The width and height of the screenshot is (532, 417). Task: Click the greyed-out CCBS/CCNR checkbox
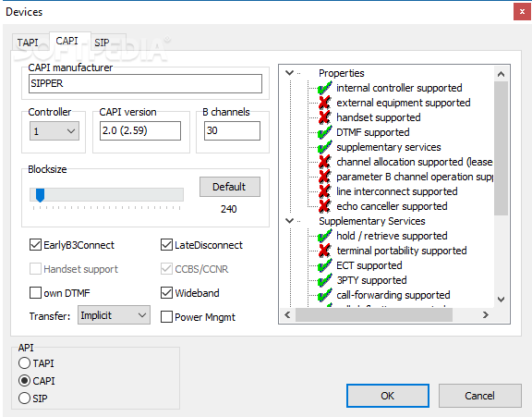[166, 269]
